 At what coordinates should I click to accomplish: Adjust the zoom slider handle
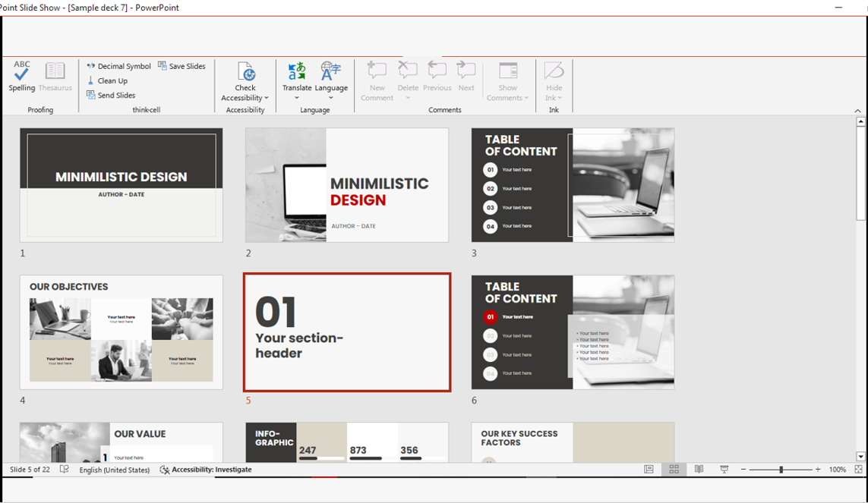pos(781,470)
